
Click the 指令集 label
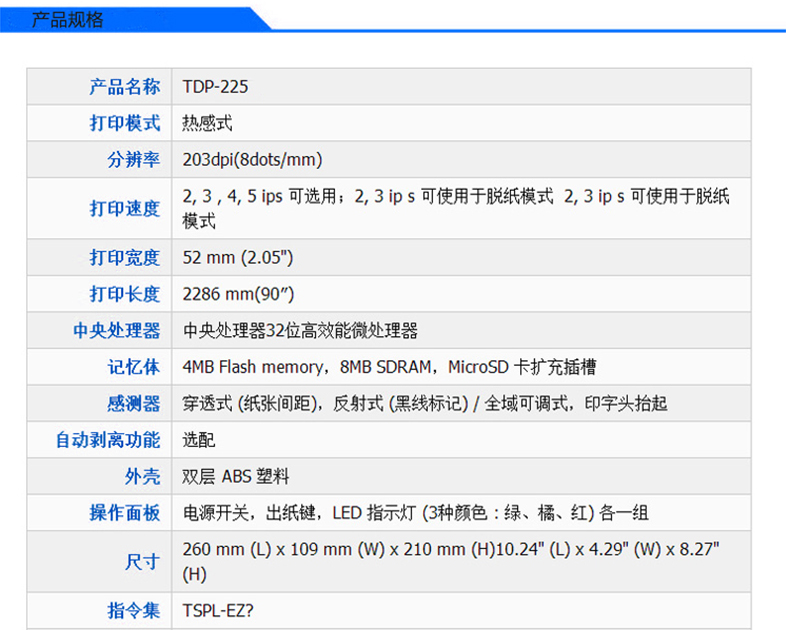(134, 610)
